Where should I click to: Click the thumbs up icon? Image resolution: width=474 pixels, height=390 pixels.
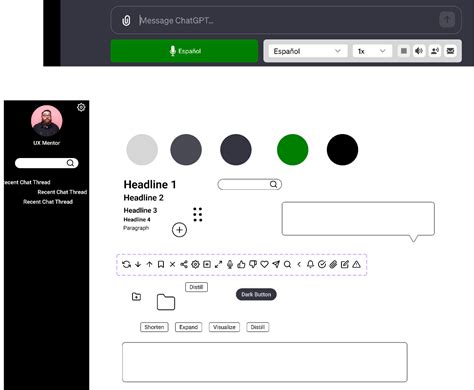click(241, 265)
